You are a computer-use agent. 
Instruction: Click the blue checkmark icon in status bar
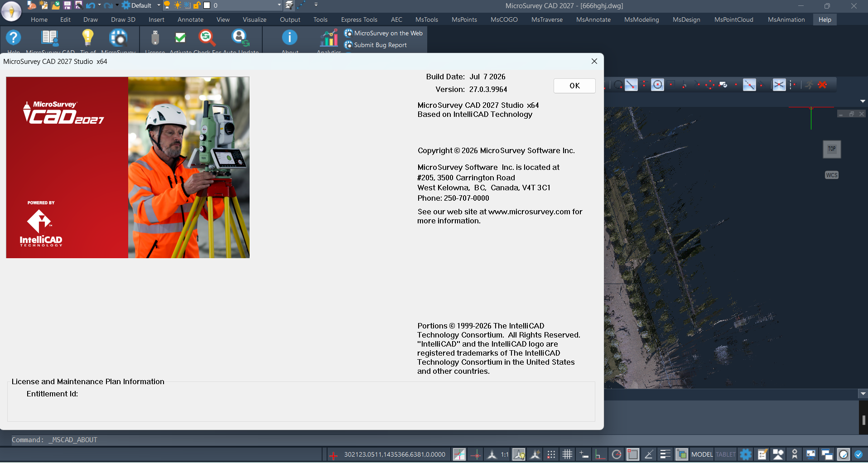pos(858,454)
